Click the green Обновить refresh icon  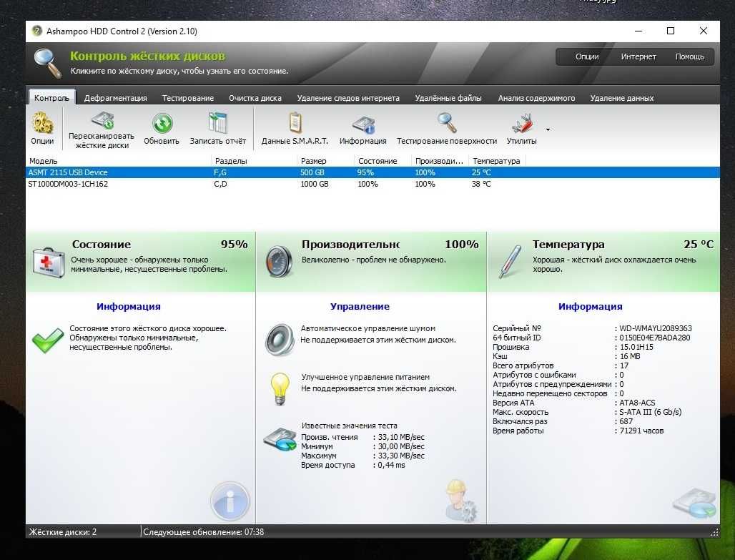coord(162,123)
